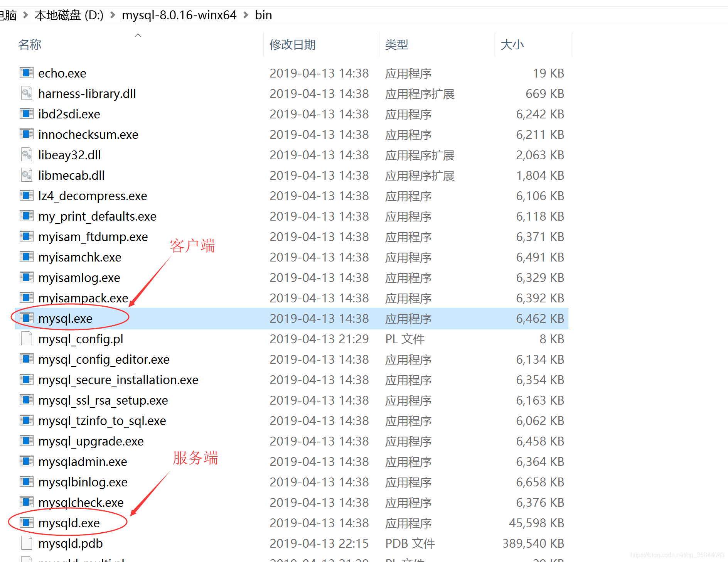The height and width of the screenshot is (562, 728).
Task: Select file name libeay32.dll
Action: point(69,155)
